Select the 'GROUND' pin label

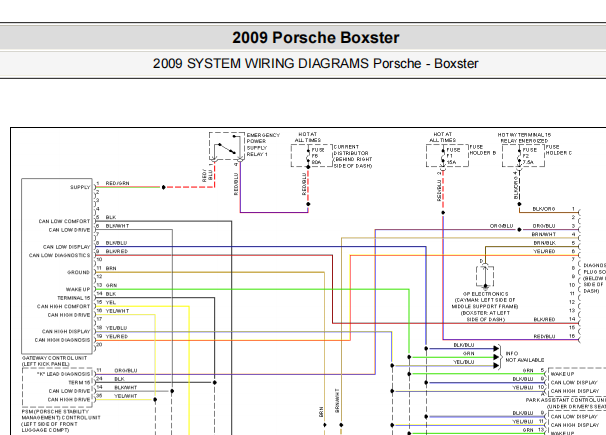tap(78, 272)
